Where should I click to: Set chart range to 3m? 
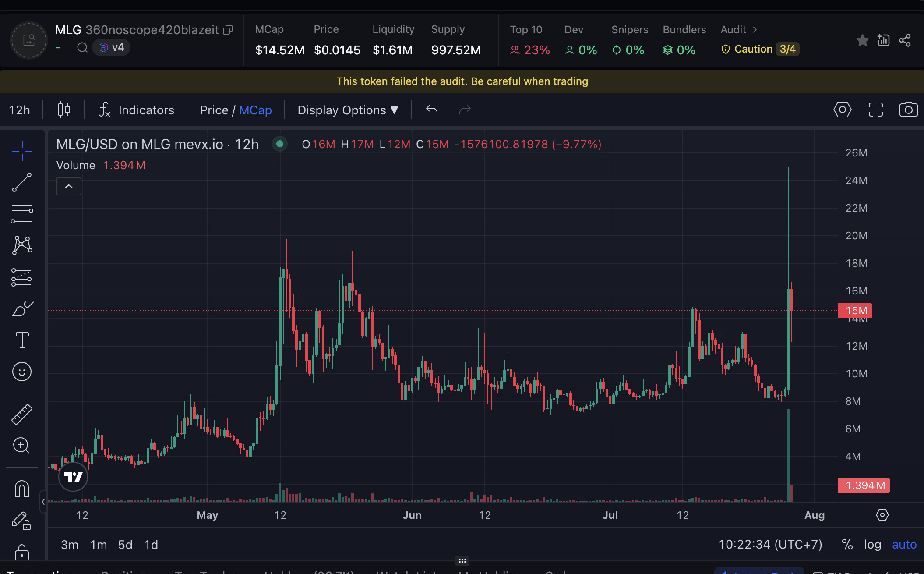(70, 545)
